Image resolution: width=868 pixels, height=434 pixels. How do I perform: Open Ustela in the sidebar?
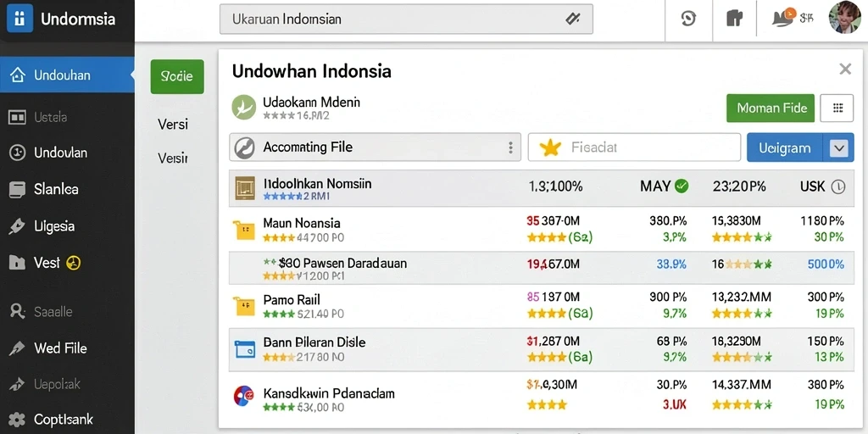(x=67, y=117)
